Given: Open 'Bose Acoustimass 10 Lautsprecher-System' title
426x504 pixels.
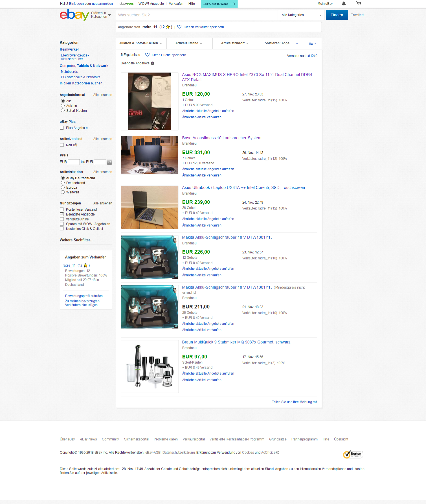Looking at the screenshot, I should 222,138.
